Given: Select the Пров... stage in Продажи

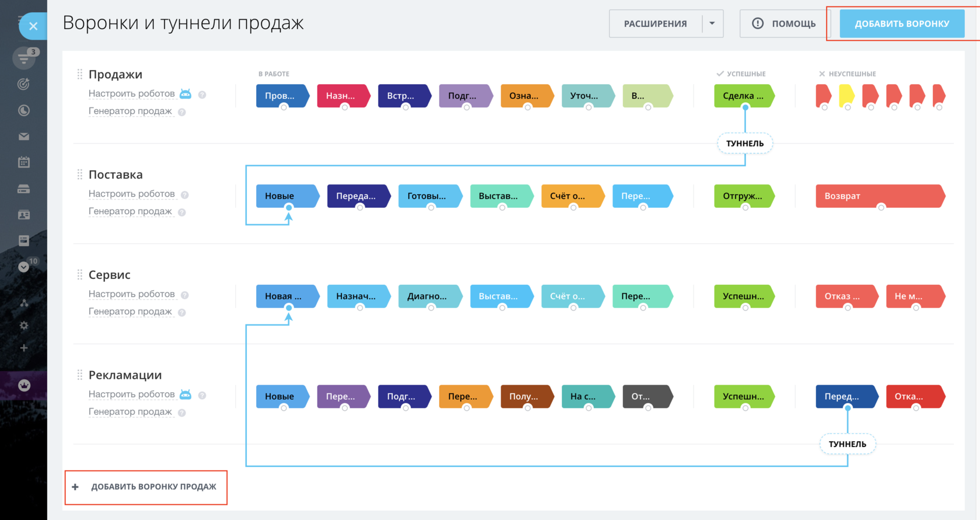Looking at the screenshot, I should pyautogui.click(x=282, y=96).
